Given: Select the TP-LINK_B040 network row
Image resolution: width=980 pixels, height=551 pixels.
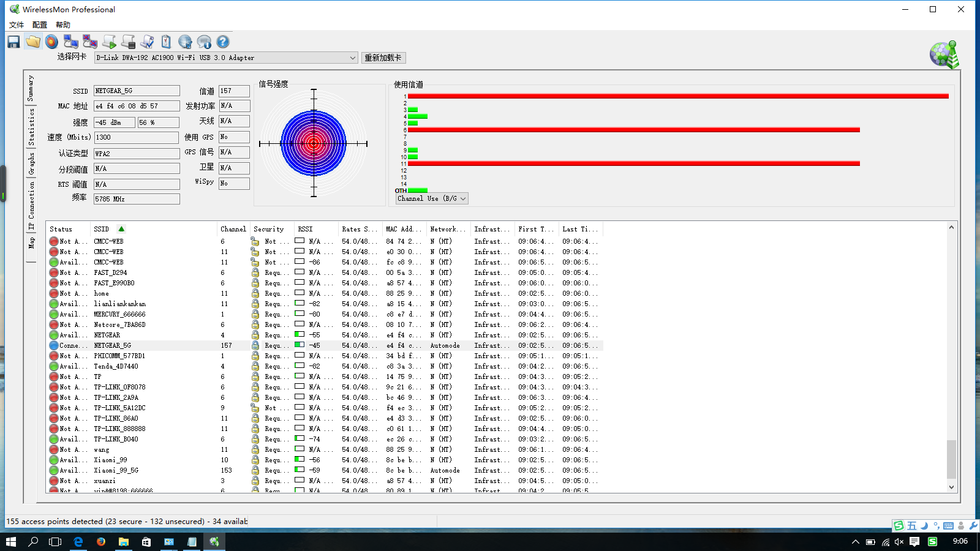Looking at the screenshot, I should (325, 439).
